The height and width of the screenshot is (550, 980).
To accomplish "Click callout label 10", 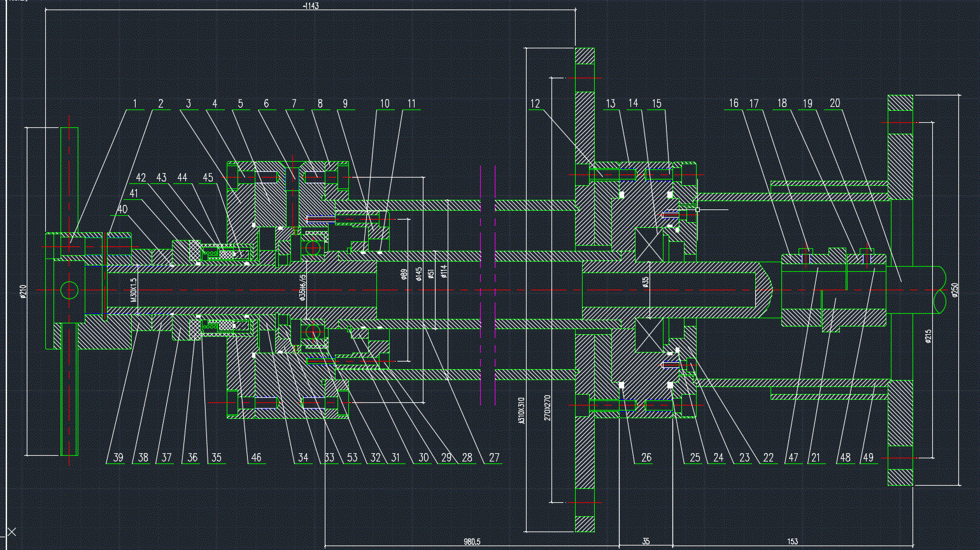I will pos(385,104).
